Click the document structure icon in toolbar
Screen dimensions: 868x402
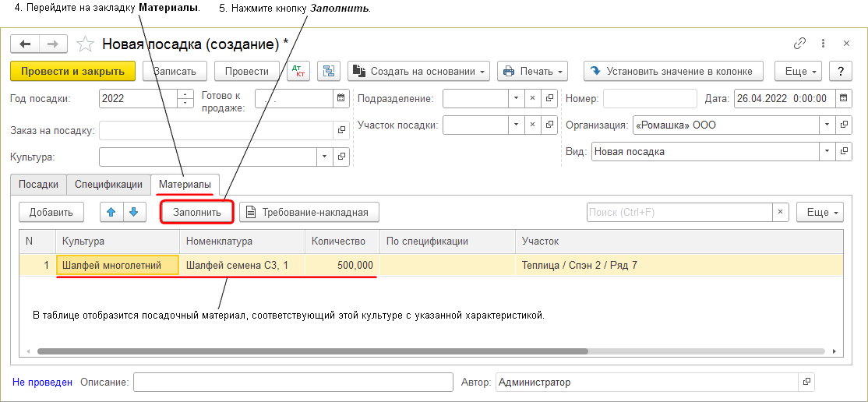329,71
